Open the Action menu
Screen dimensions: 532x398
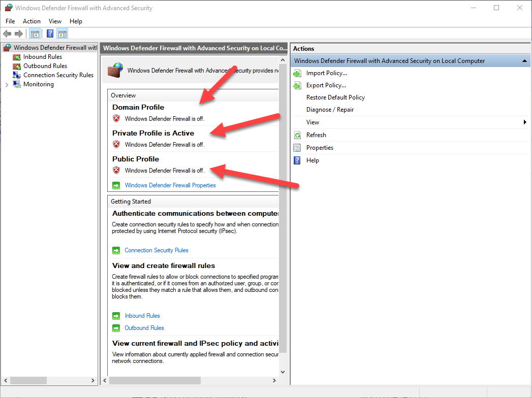point(32,21)
